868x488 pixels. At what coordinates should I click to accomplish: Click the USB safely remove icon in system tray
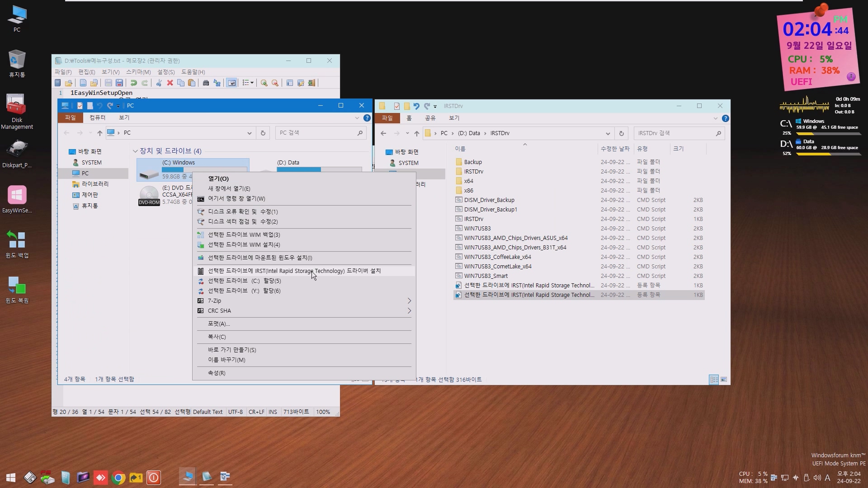[806, 478]
